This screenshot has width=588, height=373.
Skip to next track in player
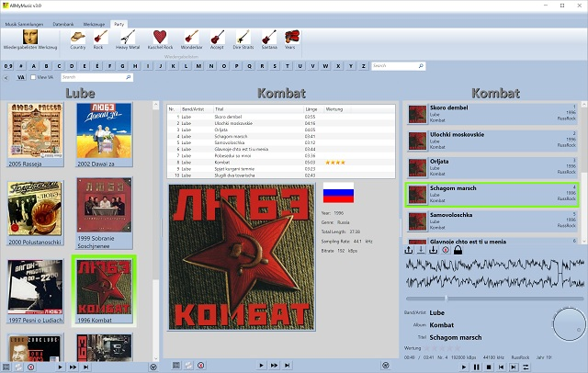(514, 367)
